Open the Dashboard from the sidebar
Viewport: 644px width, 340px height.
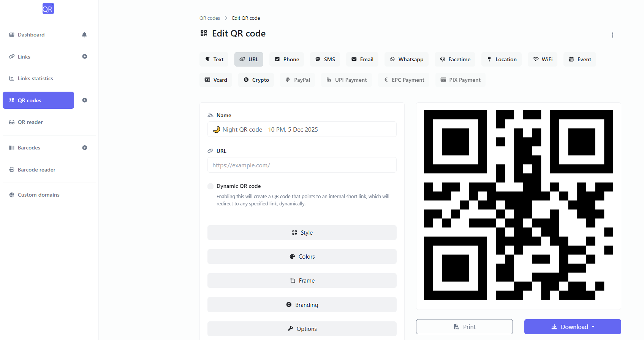click(31, 35)
